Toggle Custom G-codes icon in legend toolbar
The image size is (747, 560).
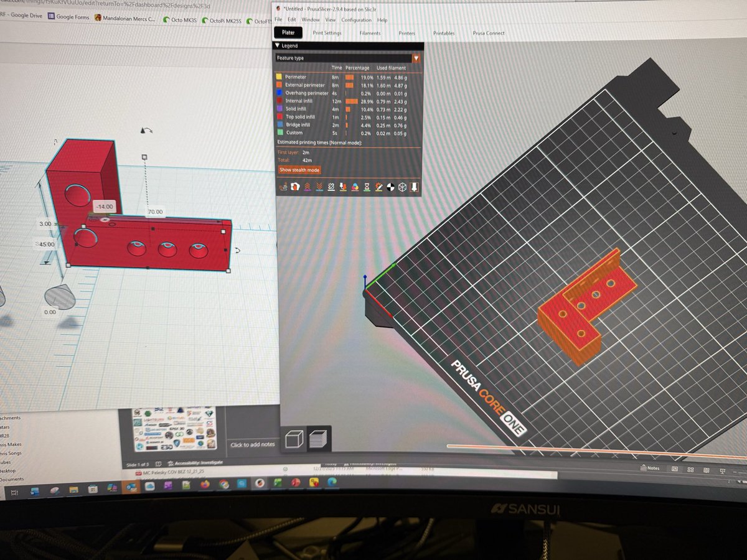point(378,187)
